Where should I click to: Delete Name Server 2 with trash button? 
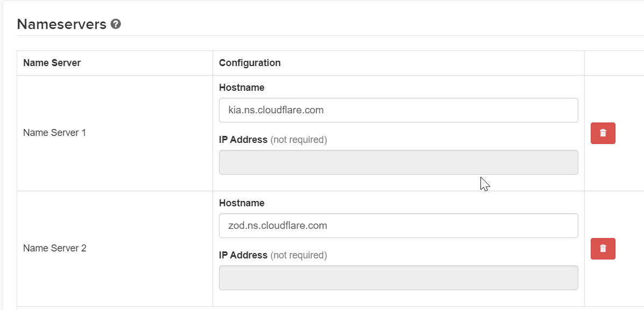point(603,249)
